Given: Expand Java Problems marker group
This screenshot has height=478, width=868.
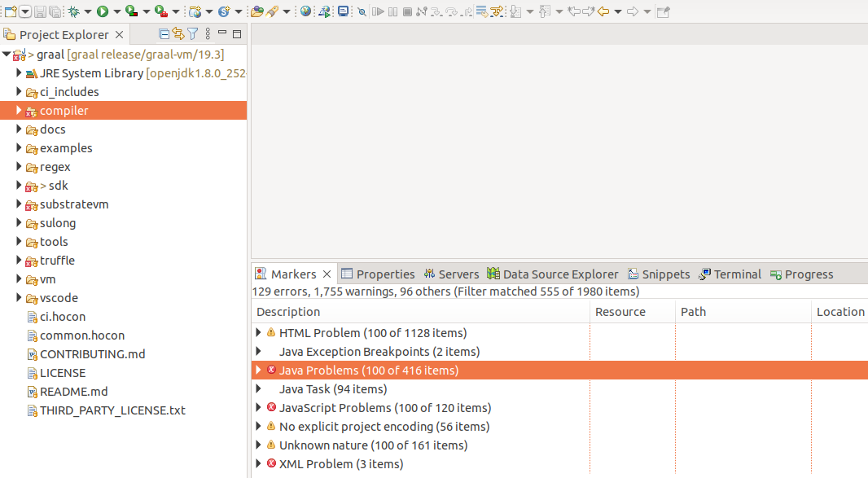Looking at the screenshot, I should point(258,370).
